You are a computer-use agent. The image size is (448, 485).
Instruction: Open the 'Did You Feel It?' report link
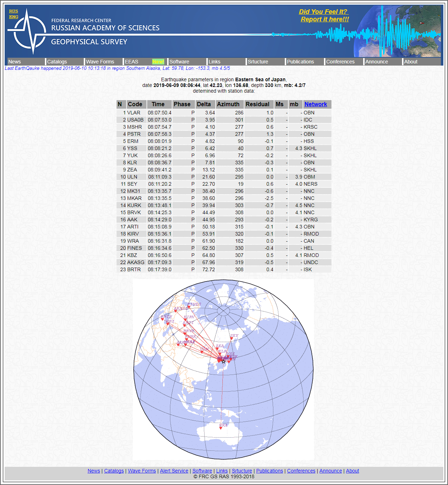(x=324, y=16)
